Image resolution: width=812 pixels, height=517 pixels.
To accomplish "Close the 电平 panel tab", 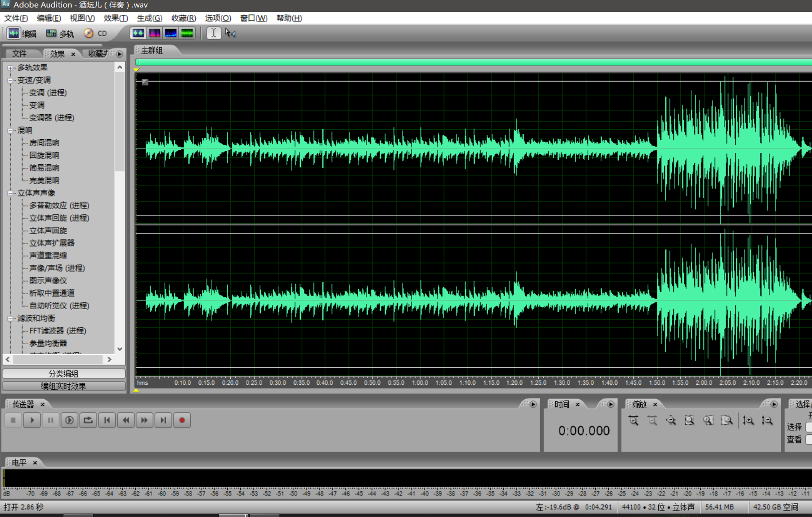I will pyautogui.click(x=35, y=462).
